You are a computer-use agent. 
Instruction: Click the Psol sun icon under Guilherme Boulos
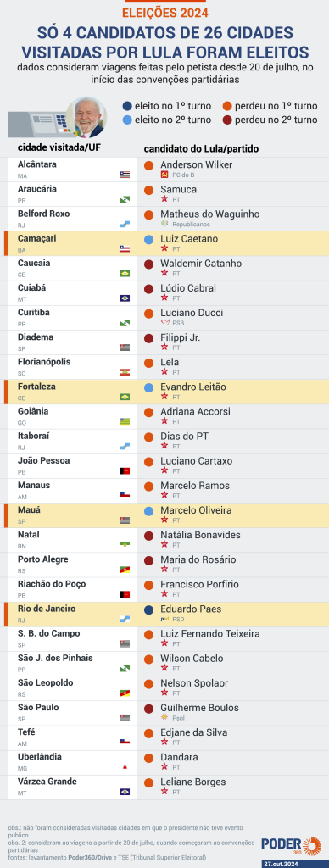(164, 717)
